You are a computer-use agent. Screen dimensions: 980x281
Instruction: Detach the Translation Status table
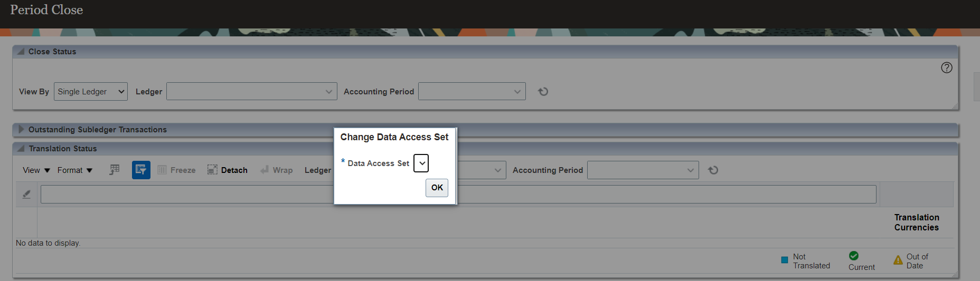click(x=228, y=170)
